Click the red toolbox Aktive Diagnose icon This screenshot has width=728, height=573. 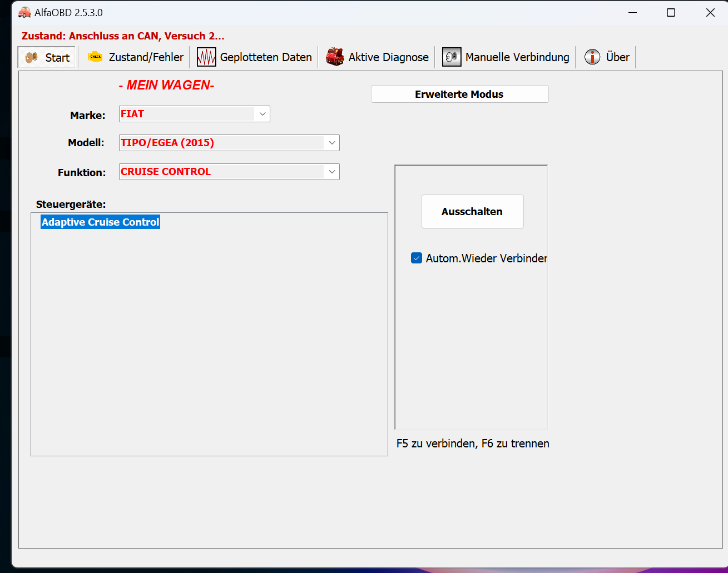tap(335, 57)
